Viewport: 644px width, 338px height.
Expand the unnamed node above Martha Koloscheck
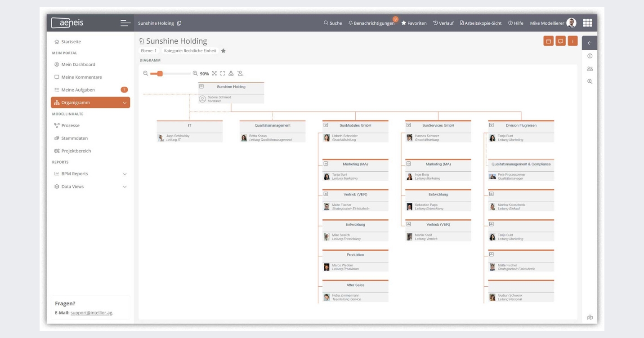492,194
